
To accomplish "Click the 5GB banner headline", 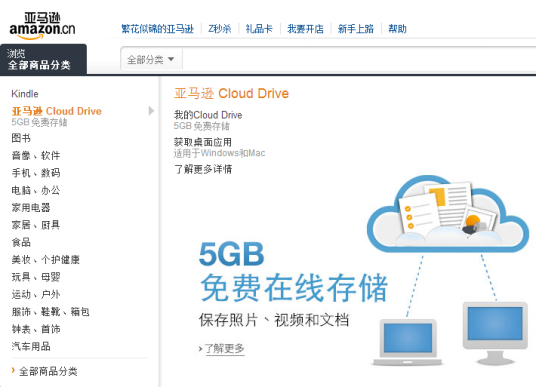I will (231, 254).
